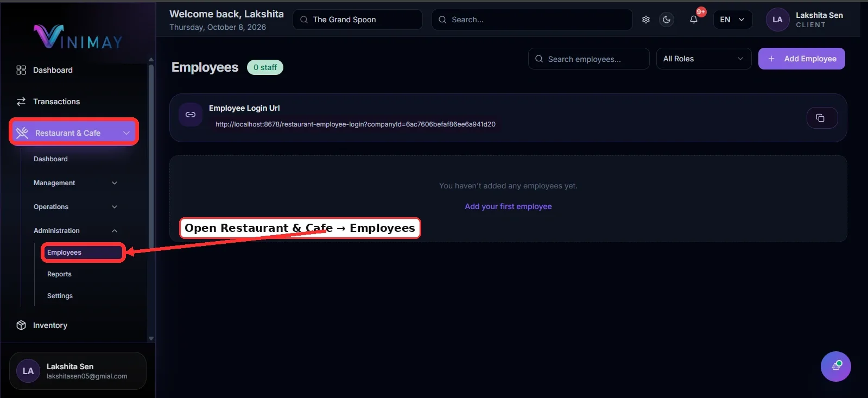The height and width of the screenshot is (398, 868).
Task: Click the Vinimay logo
Action: pyautogui.click(x=78, y=37)
